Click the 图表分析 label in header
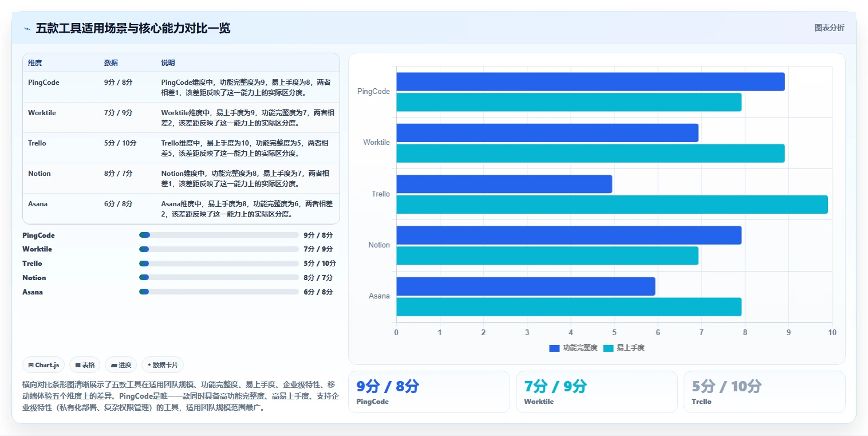This screenshot has width=868, height=436. 829,28
